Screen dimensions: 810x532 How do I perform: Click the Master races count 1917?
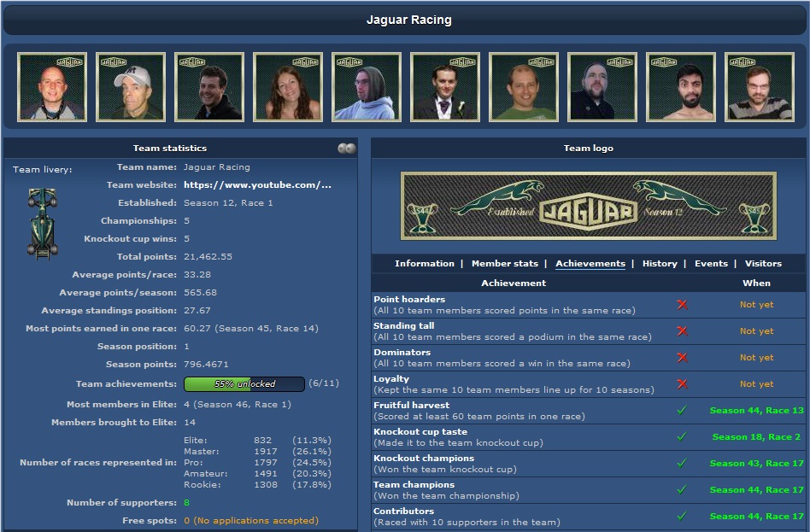pos(265,452)
